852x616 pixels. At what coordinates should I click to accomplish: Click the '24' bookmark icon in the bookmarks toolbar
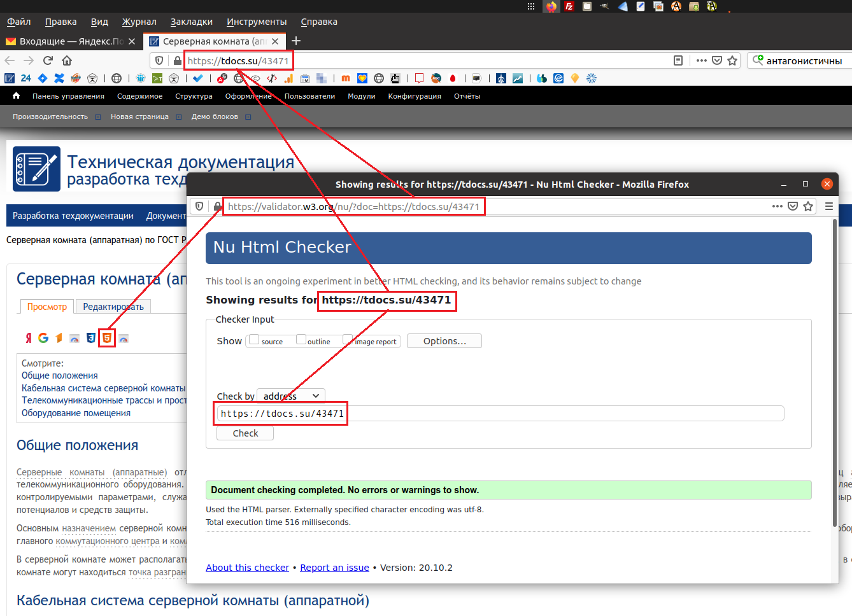(25, 78)
